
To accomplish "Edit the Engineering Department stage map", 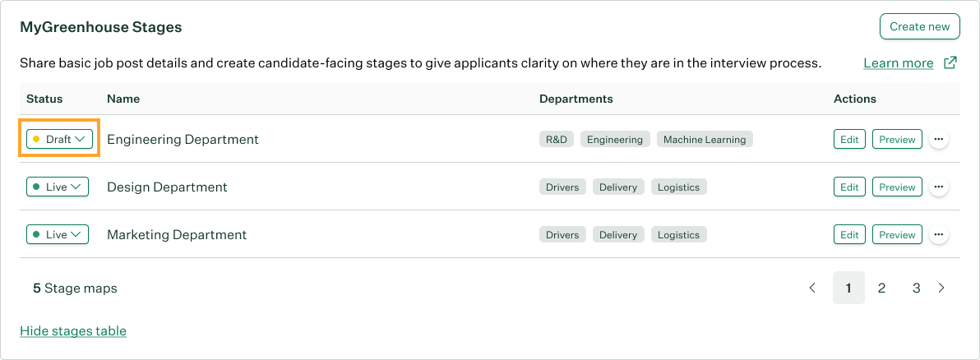I will pyautogui.click(x=849, y=140).
